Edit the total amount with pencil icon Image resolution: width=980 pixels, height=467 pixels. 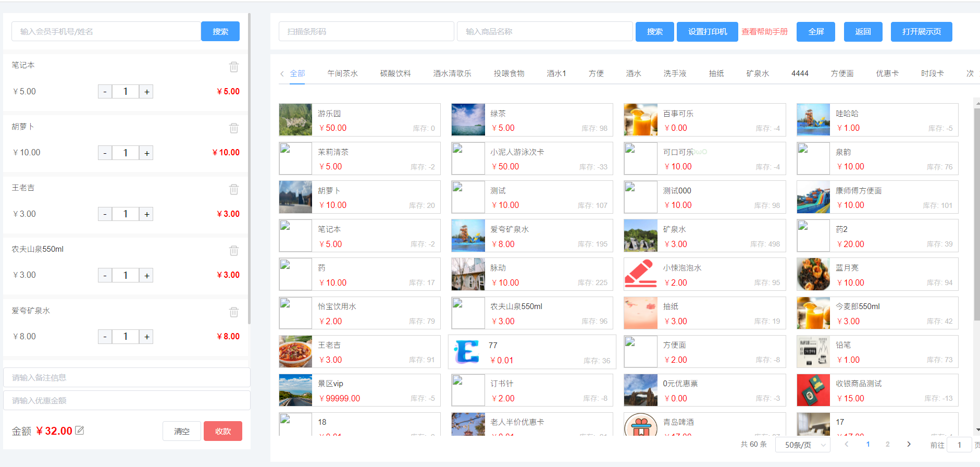click(x=80, y=430)
